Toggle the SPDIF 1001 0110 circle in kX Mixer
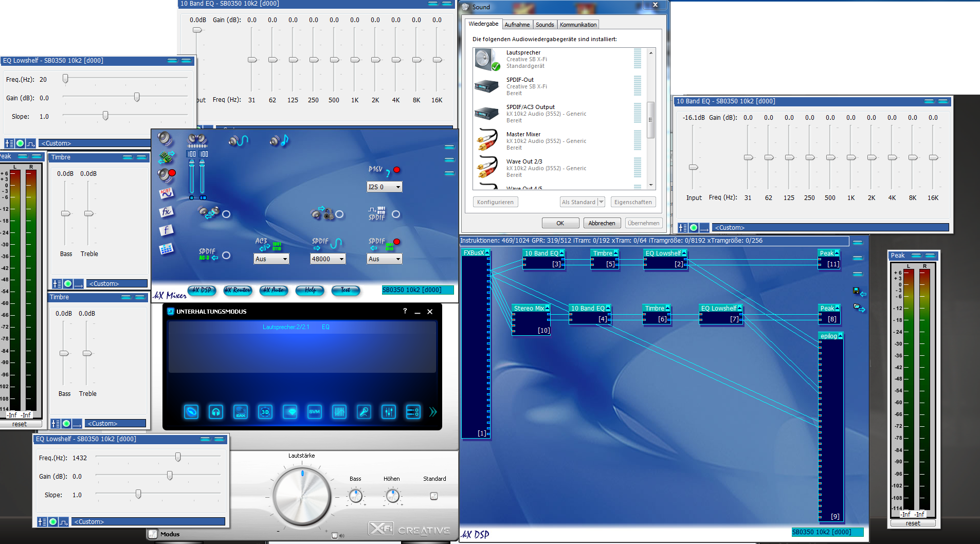 396,214
